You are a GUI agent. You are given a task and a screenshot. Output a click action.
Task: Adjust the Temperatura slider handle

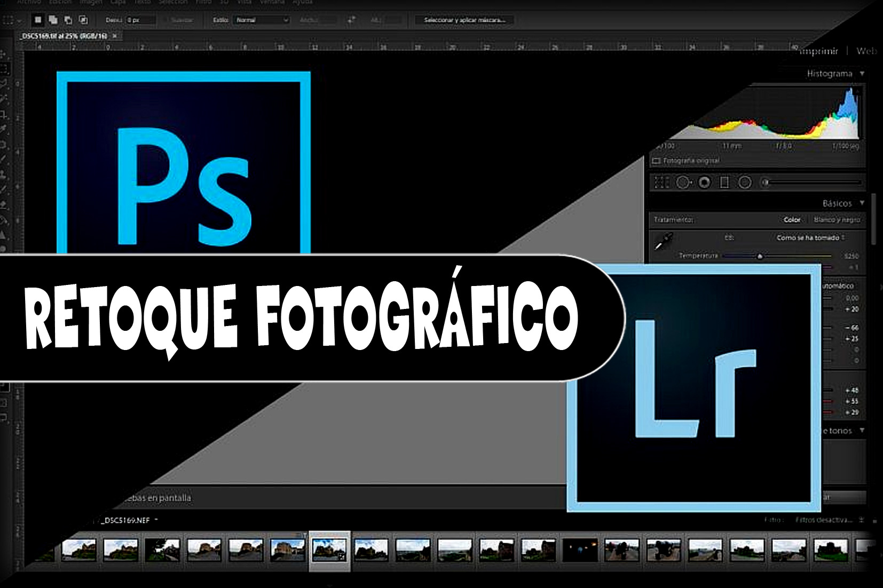point(760,257)
